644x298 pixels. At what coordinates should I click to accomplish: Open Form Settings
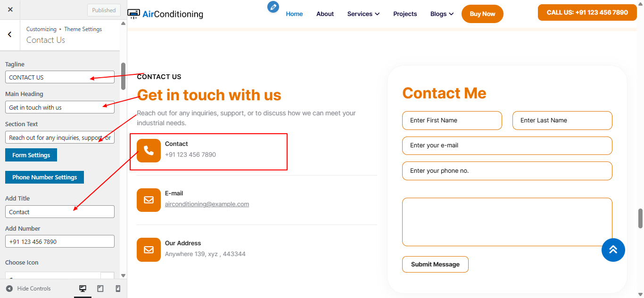[31, 155]
